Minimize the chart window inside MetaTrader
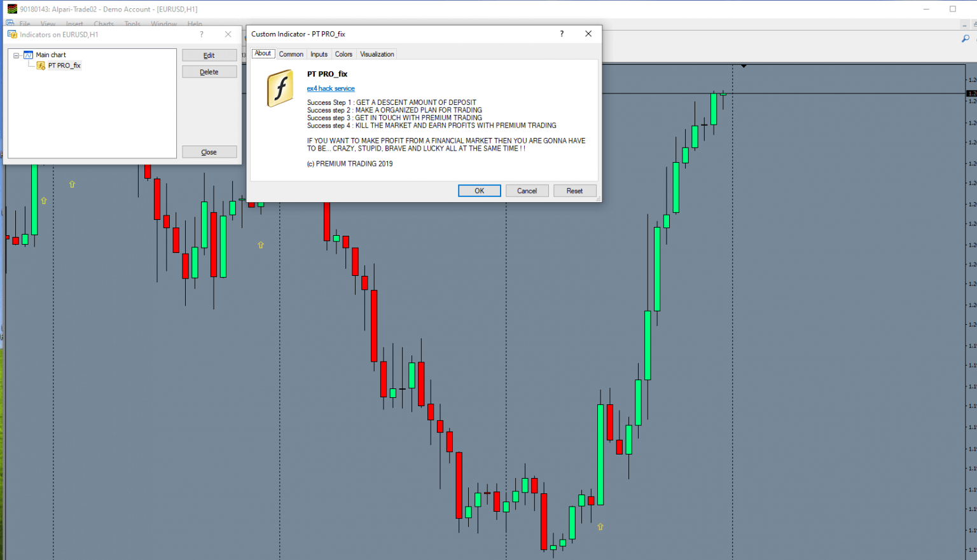The height and width of the screenshot is (560, 977). [965, 25]
